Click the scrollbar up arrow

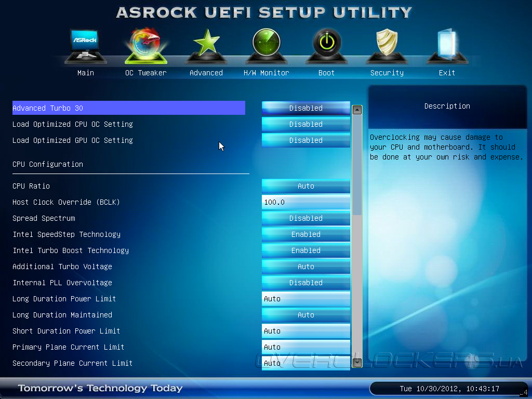pyautogui.click(x=357, y=110)
